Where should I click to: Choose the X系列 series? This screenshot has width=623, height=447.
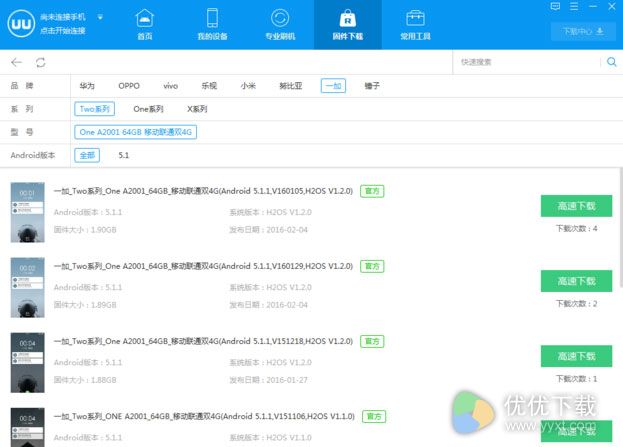point(197,109)
